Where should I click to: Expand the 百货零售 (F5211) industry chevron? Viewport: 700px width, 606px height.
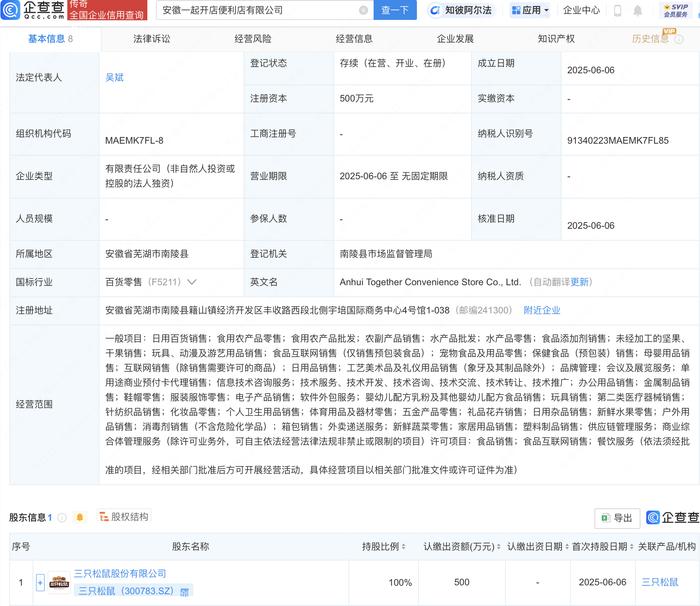click(192, 282)
